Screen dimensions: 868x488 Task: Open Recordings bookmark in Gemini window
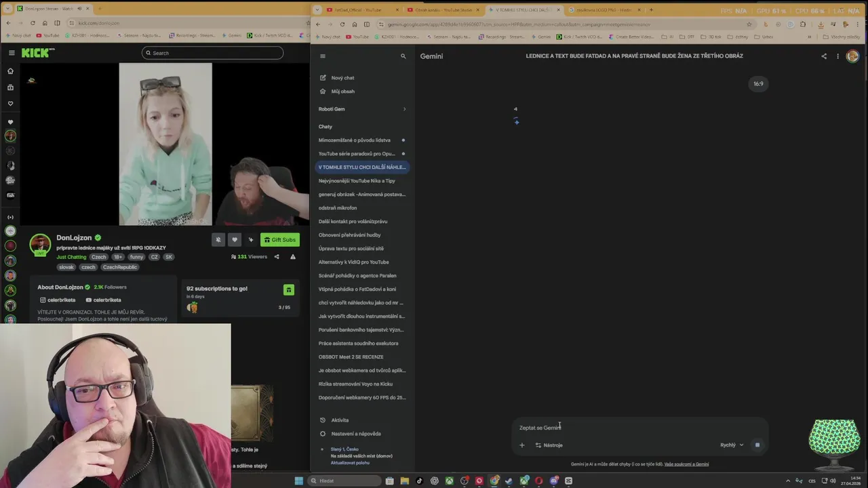502,37
